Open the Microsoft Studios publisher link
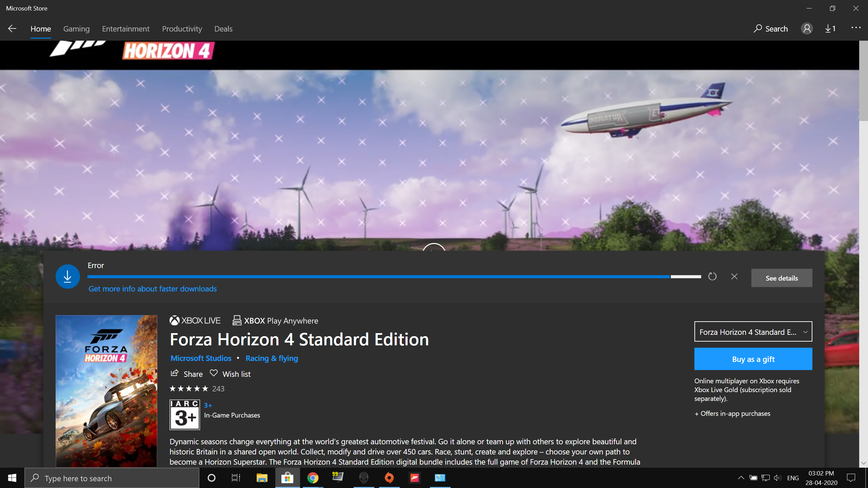 [x=201, y=358]
